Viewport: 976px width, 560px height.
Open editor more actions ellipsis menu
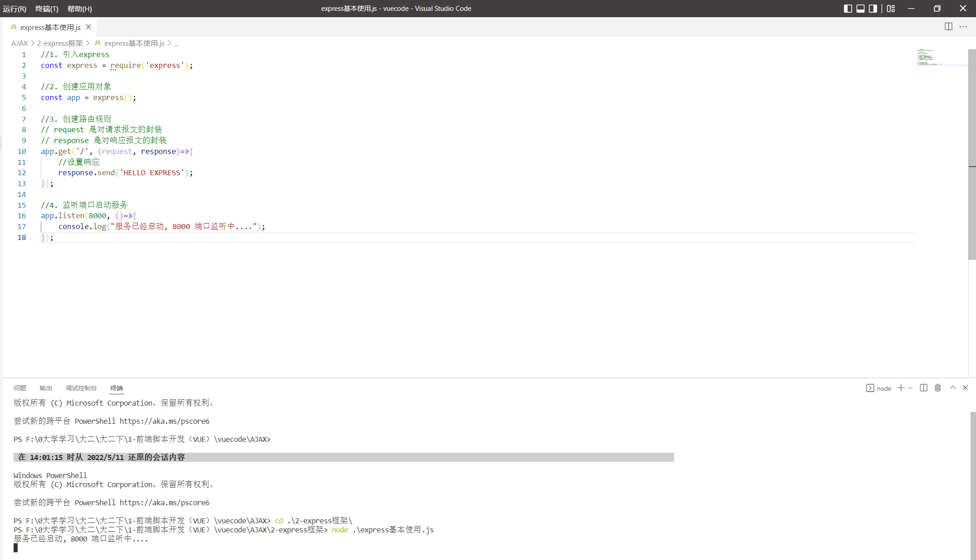tap(963, 27)
